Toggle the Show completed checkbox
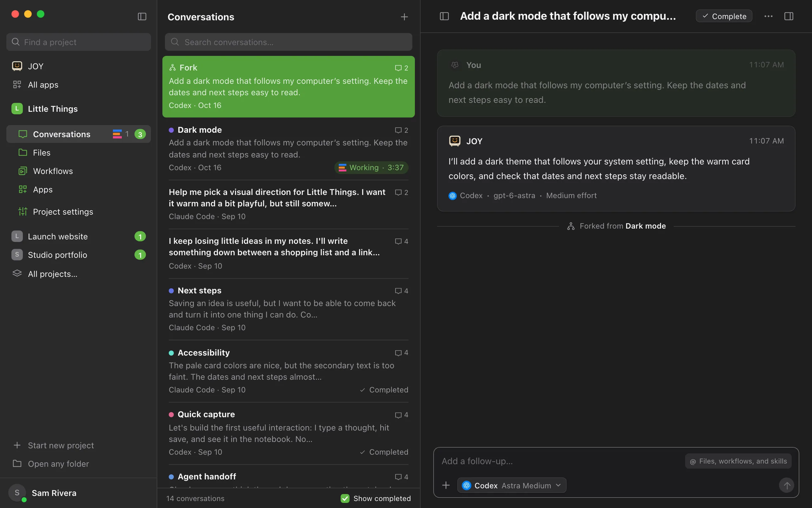This screenshot has height=508, width=812. [345, 498]
